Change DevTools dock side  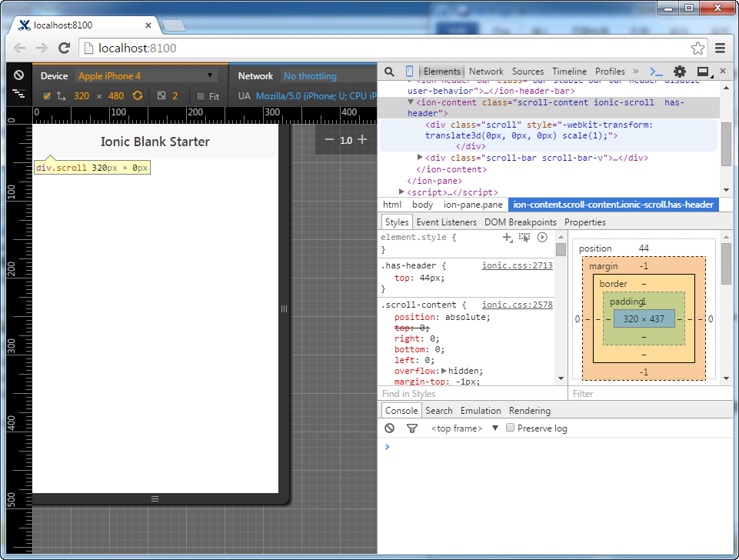click(x=704, y=72)
